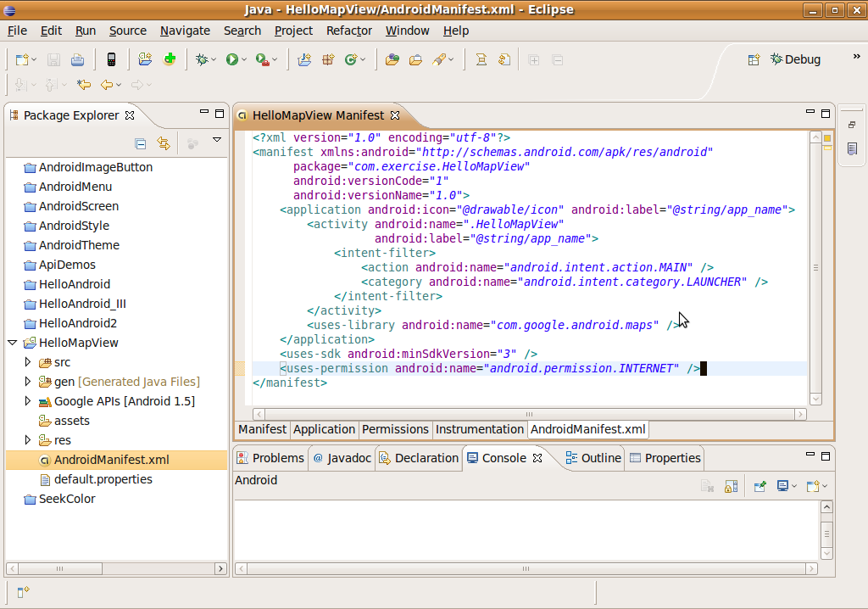Click the New Java Class icon
The width and height of the screenshot is (868, 609).
[351, 60]
